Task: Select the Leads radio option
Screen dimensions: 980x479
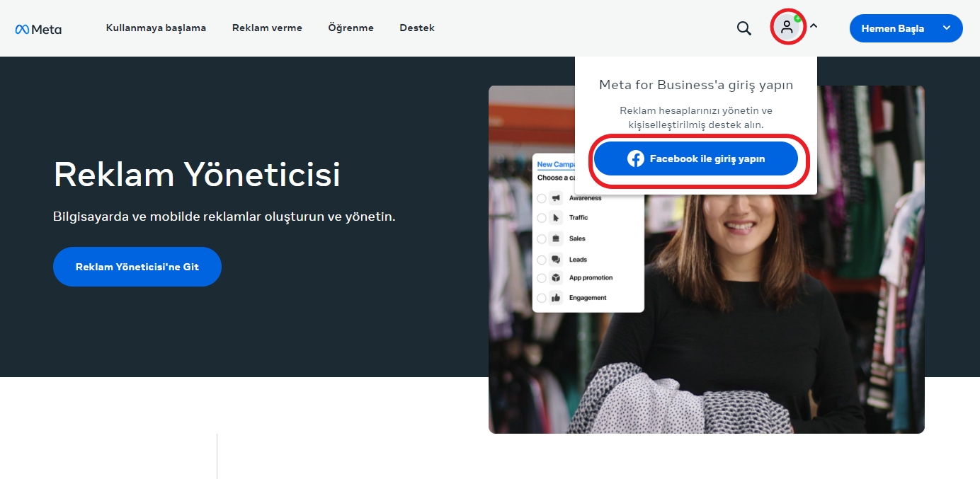Action: click(542, 260)
